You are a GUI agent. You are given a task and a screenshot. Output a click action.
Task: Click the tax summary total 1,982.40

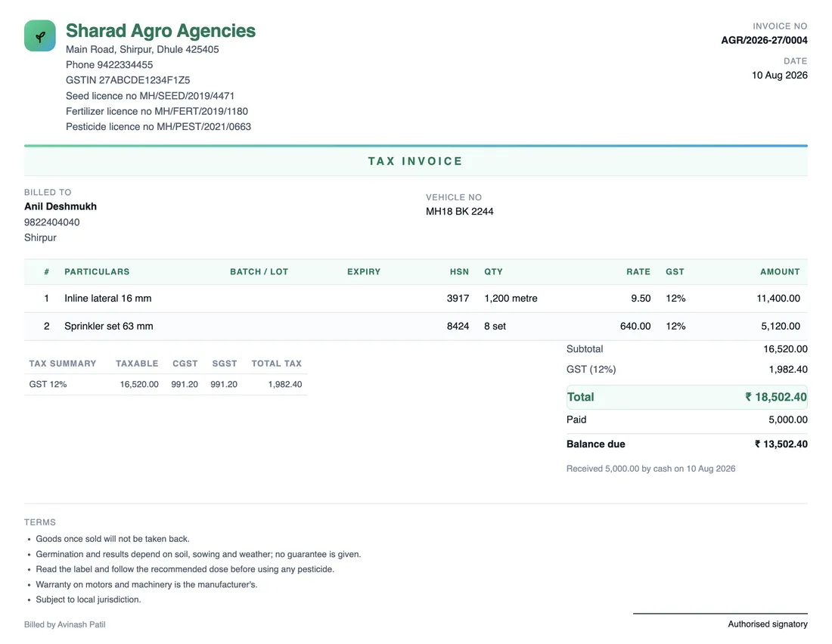[x=285, y=384]
